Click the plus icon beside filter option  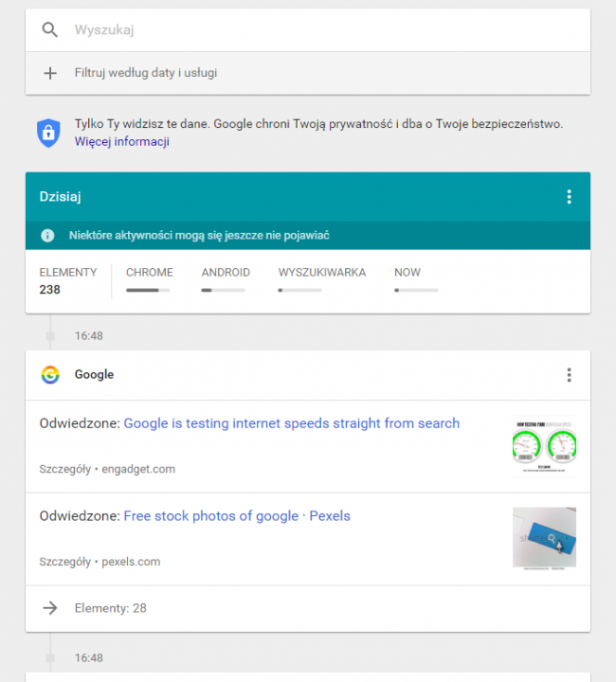click(50, 73)
